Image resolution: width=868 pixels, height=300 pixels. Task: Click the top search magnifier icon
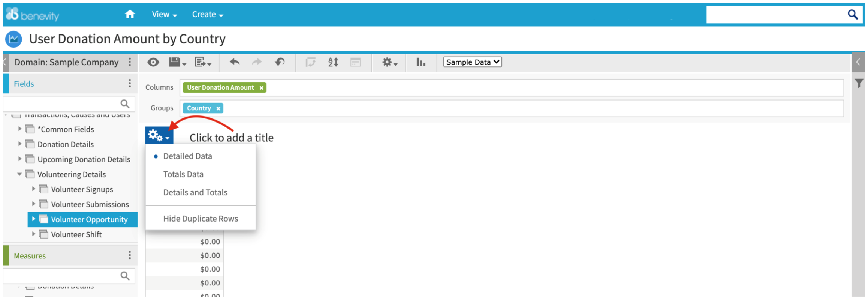tap(853, 14)
